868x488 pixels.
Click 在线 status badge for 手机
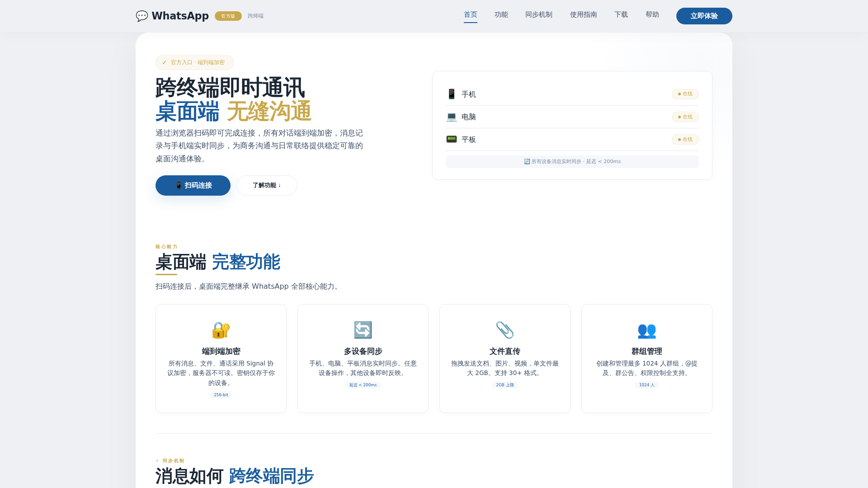tap(685, 94)
